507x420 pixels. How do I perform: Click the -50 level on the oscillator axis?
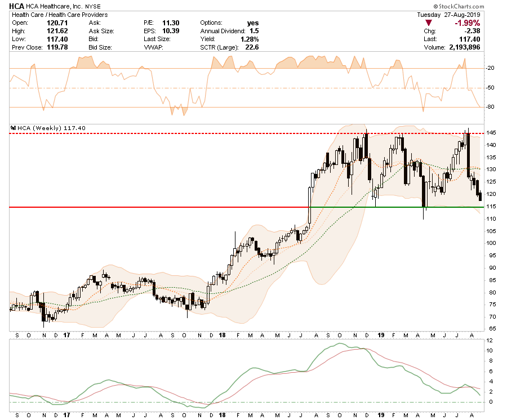[490, 88]
